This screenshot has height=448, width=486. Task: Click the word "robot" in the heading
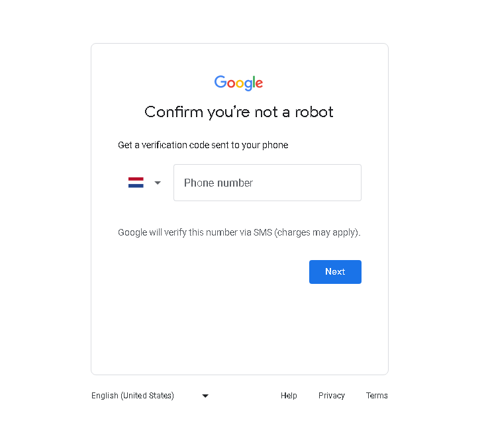(x=314, y=112)
